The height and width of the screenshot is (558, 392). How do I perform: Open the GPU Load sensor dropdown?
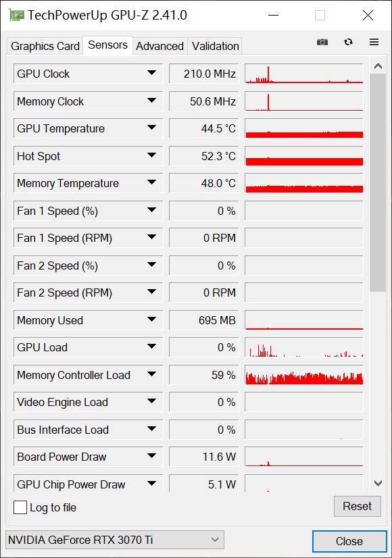152,347
